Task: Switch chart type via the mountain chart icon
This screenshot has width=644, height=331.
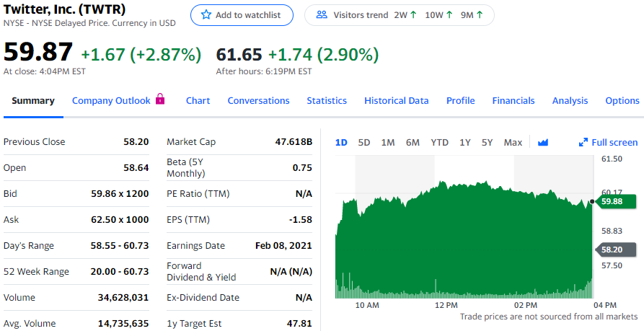Action: [x=543, y=143]
